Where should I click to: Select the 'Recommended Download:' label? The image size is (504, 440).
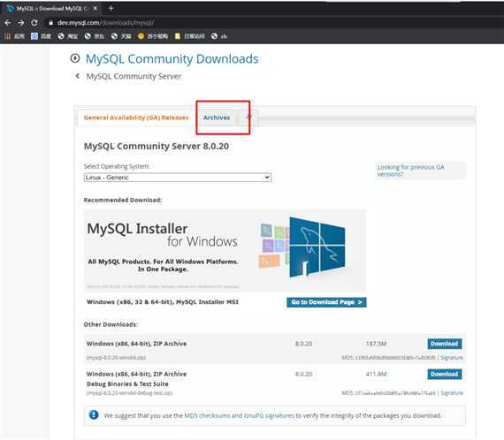tap(123, 200)
